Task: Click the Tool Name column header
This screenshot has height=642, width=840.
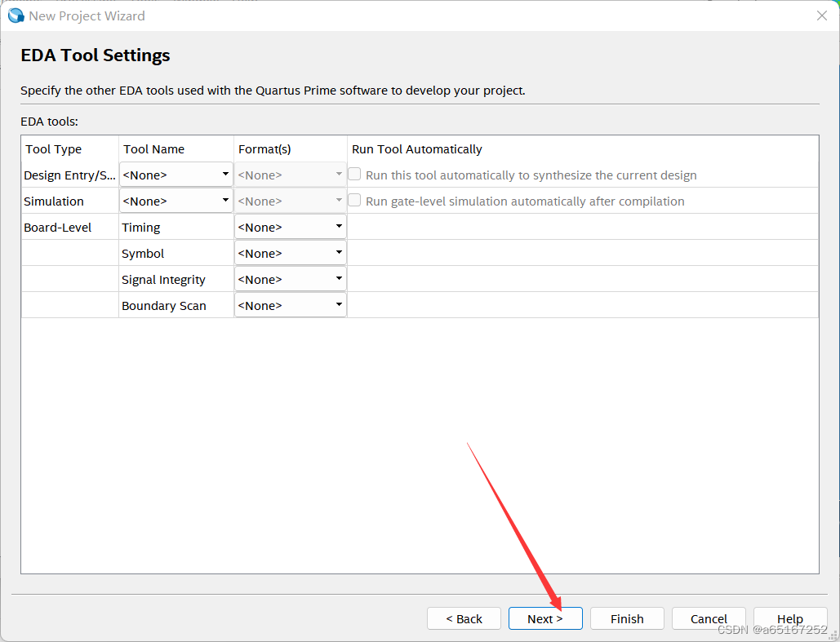Action: point(176,148)
